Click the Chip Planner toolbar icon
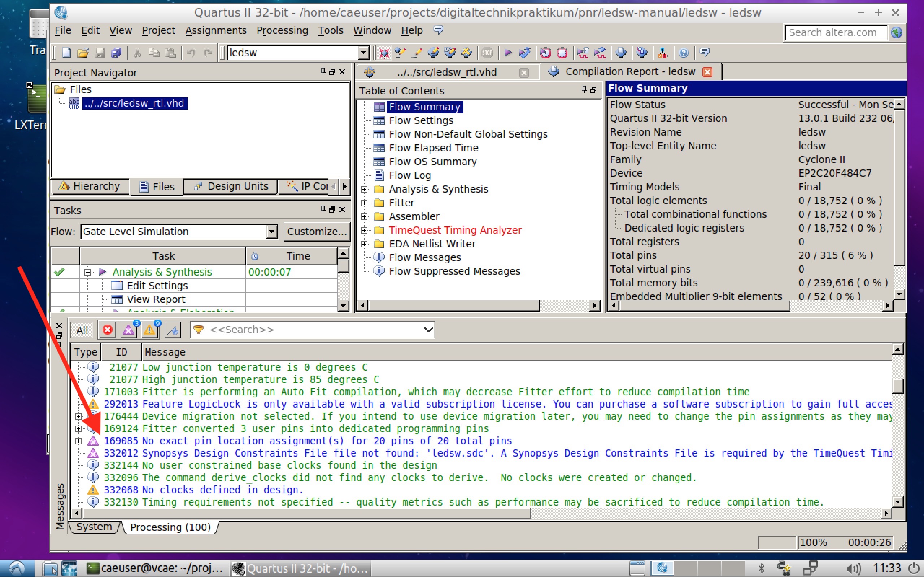 (467, 53)
